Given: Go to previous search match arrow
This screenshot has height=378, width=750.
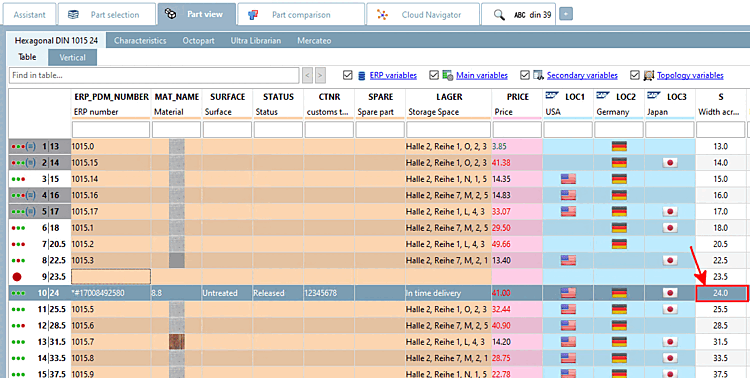Looking at the screenshot, I should 308,75.
